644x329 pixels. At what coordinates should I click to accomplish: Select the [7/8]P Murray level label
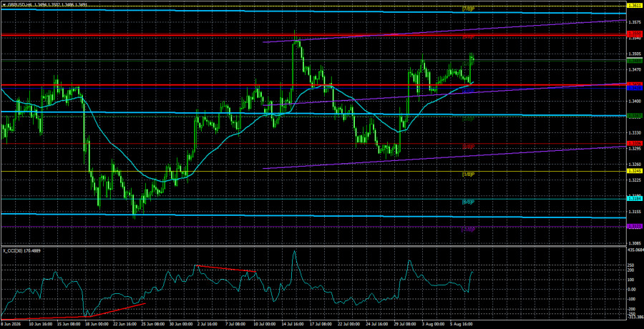click(x=469, y=8)
